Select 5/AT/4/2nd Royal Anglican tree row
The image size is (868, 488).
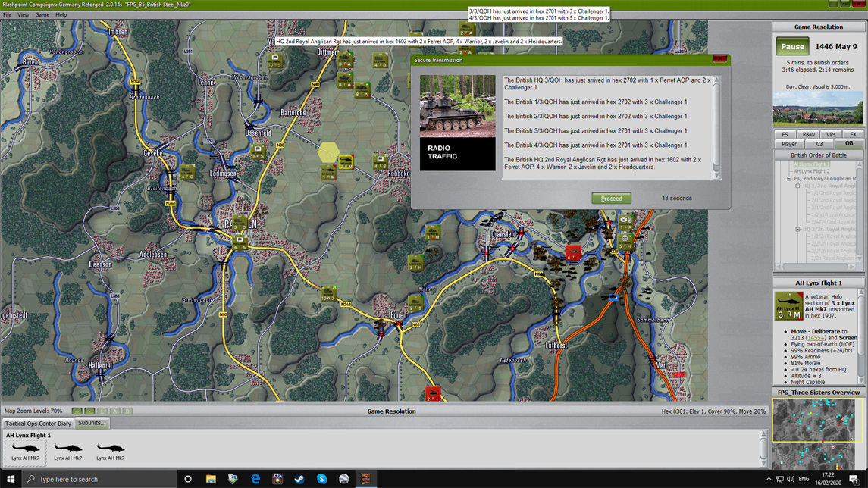point(833,222)
